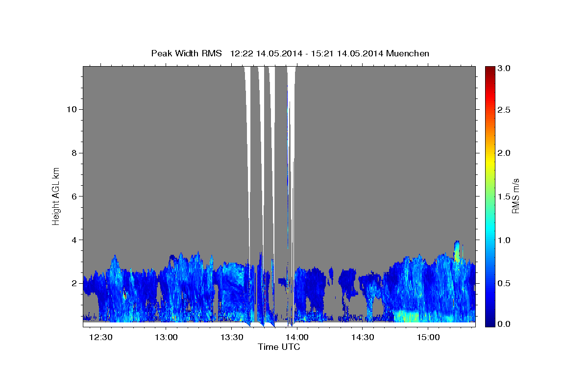The height and width of the screenshot is (392, 588).
Task: Click the 13:30 time tick label
Action: click(231, 338)
